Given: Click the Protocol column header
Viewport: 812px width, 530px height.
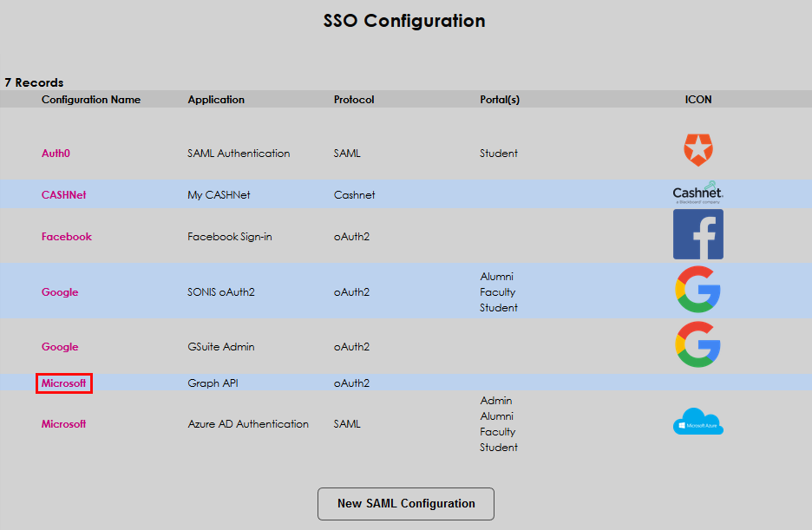Looking at the screenshot, I should coord(354,100).
